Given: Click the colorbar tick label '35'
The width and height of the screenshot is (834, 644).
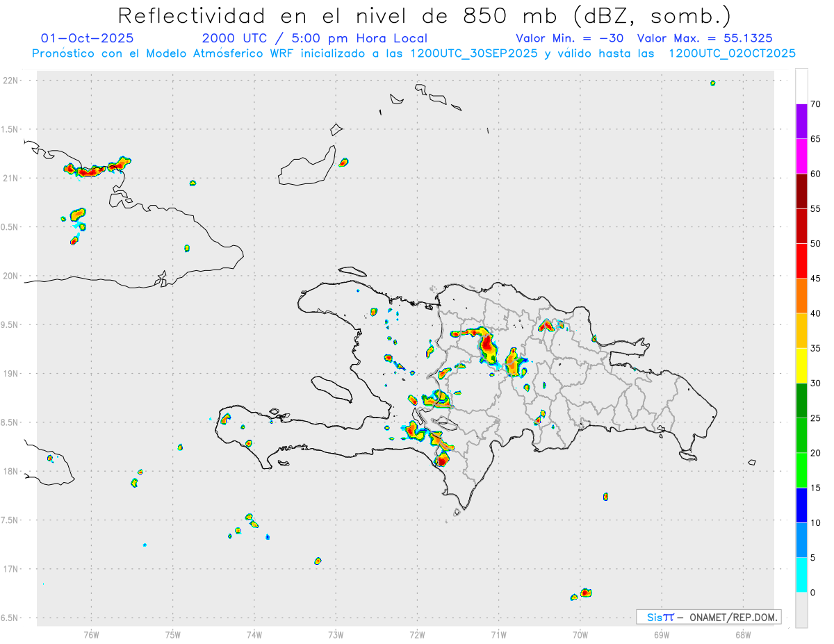Looking at the screenshot, I should 816,348.
